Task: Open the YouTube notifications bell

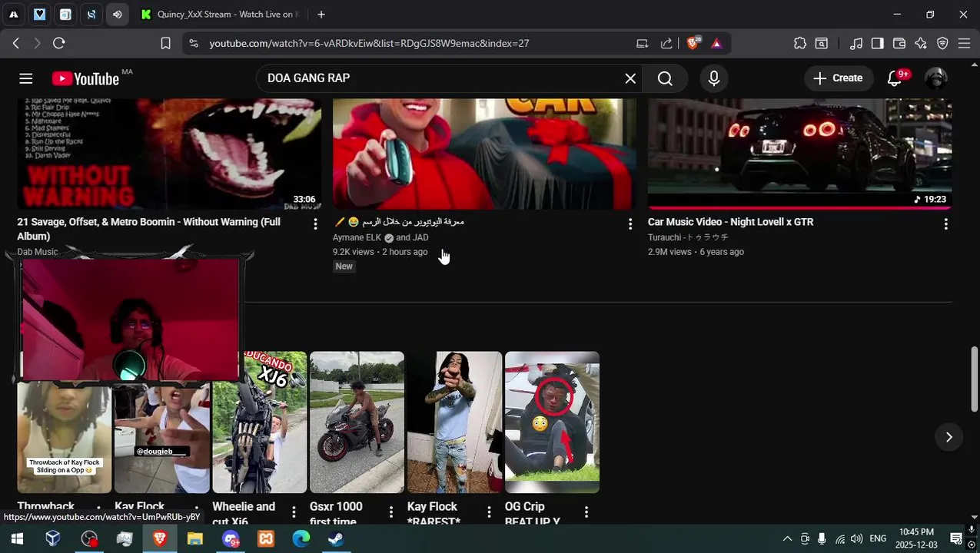Action: [895, 78]
